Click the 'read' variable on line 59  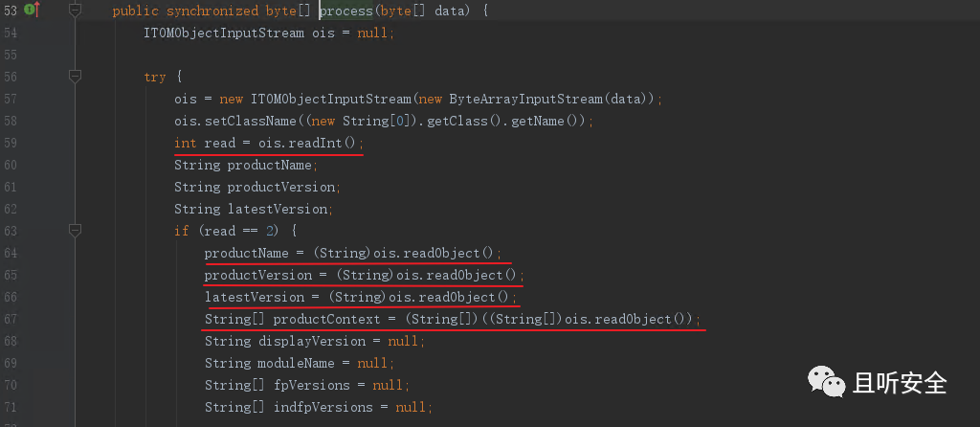(x=220, y=144)
